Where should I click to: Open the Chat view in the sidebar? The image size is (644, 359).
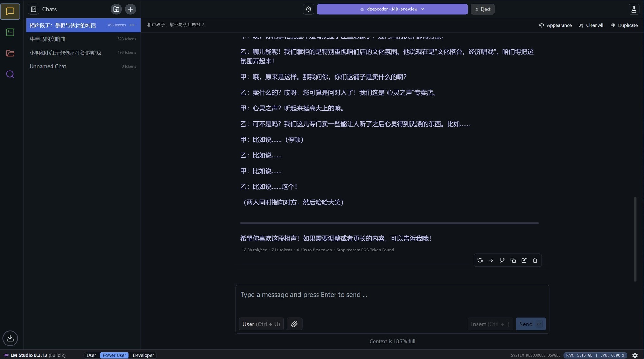click(10, 11)
